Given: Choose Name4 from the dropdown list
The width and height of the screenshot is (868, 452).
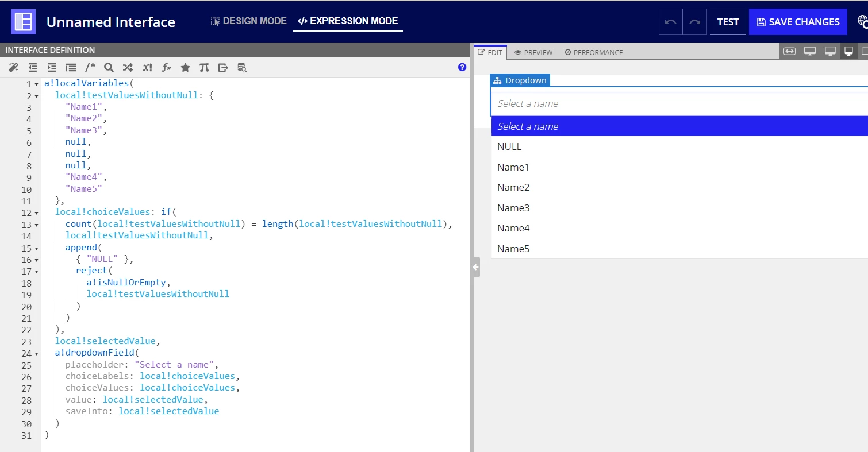Looking at the screenshot, I should [679, 228].
